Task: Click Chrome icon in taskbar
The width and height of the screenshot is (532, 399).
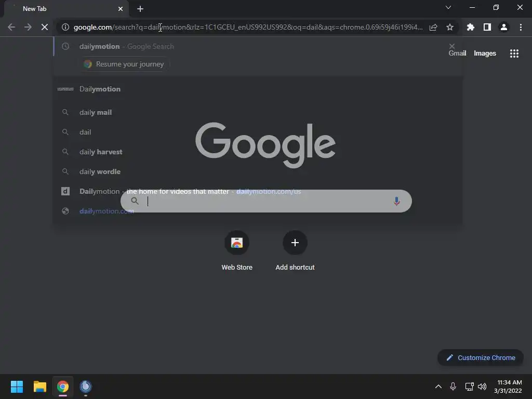Action: coord(63,387)
